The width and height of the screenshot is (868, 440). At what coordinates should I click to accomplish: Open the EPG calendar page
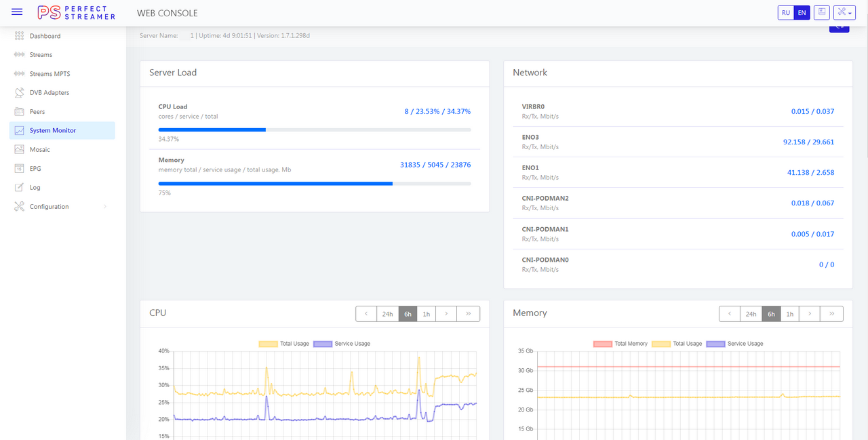click(x=35, y=169)
